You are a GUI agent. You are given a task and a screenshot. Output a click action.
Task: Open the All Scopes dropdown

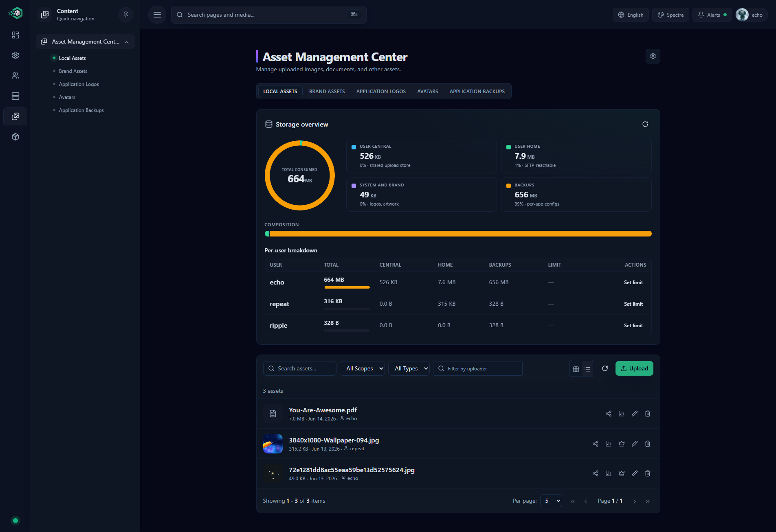click(362, 368)
